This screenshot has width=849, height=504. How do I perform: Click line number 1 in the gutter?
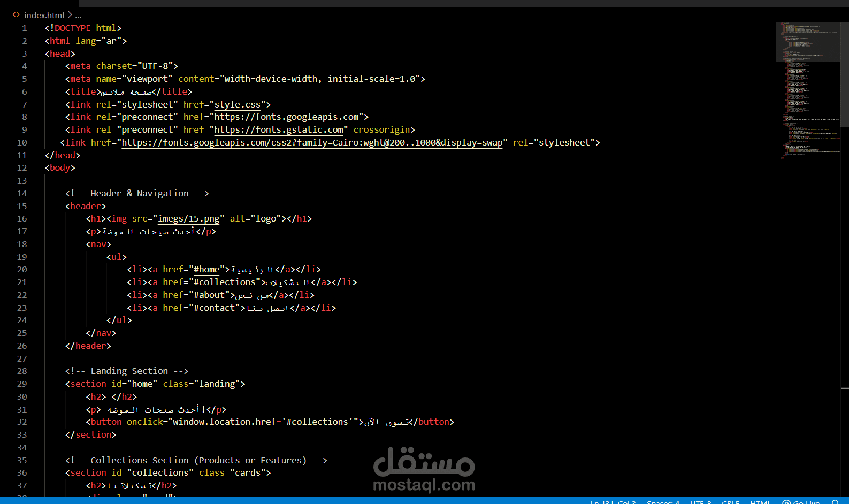click(25, 28)
